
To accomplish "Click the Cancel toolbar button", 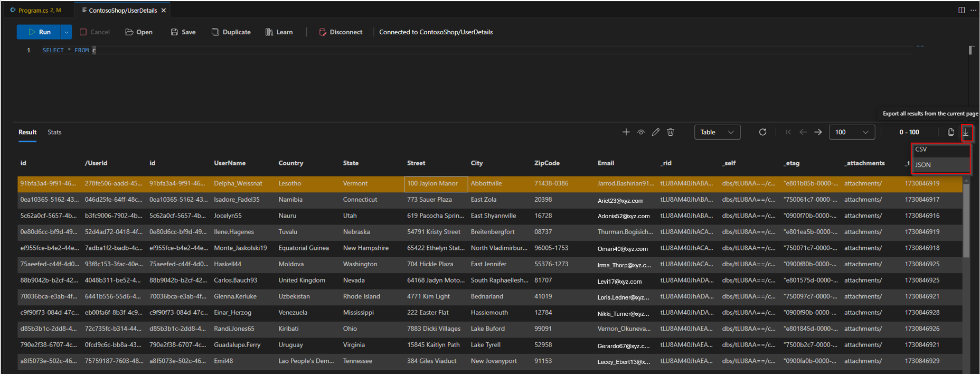I will [95, 32].
